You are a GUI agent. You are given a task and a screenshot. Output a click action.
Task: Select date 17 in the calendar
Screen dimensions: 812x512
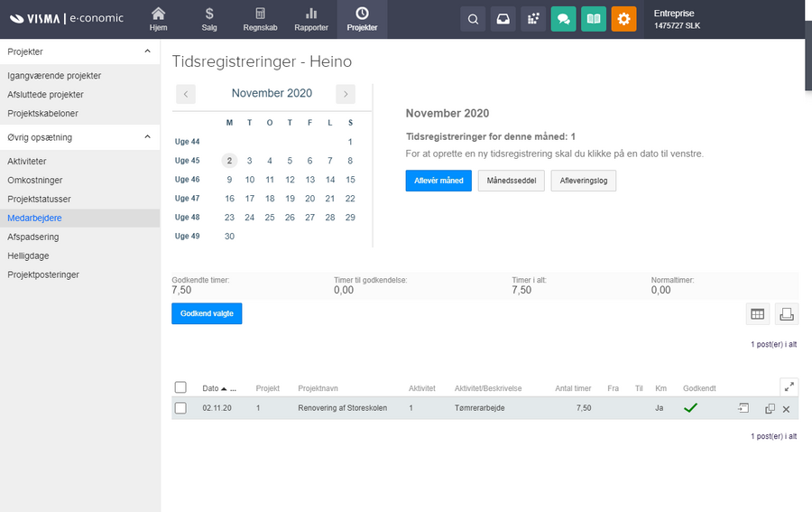(x=250, y=199)
